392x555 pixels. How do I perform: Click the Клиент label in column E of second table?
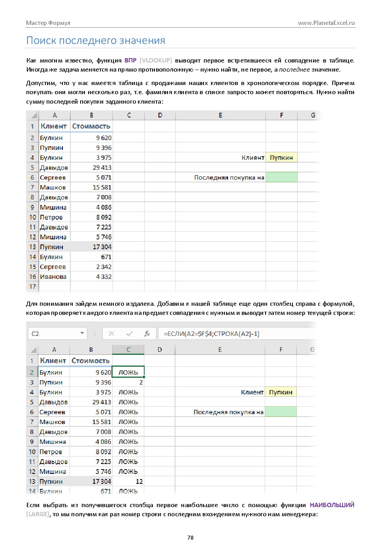[252, 392]
